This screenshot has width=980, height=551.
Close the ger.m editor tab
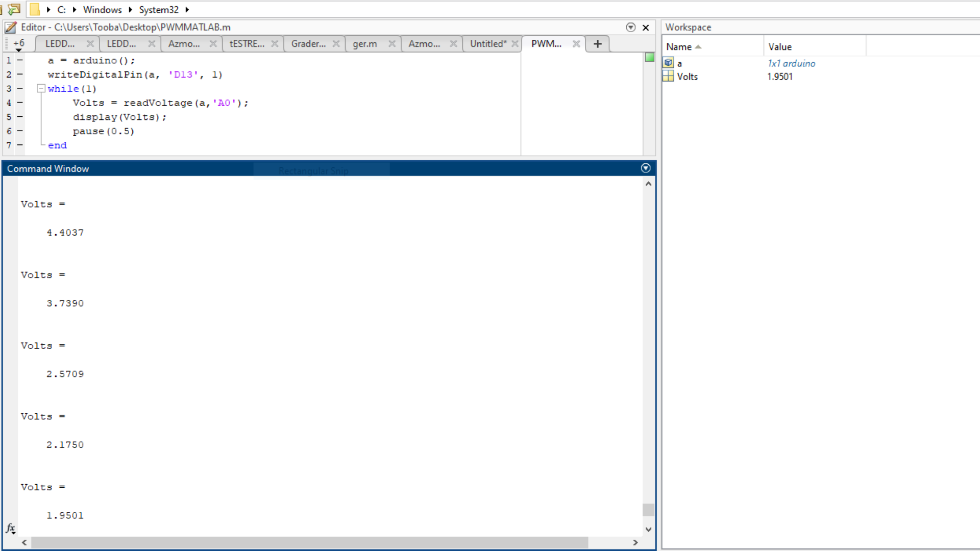click(391, 44)
